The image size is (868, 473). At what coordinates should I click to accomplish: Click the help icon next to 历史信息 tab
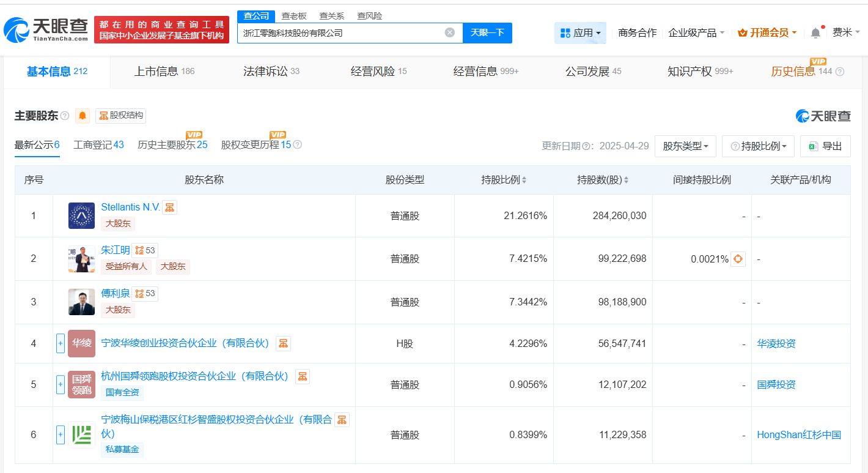point(840,72)
